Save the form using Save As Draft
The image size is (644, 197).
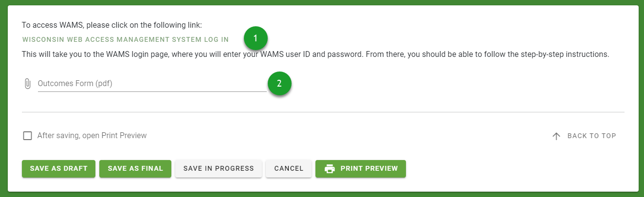(x=58, y=169)
